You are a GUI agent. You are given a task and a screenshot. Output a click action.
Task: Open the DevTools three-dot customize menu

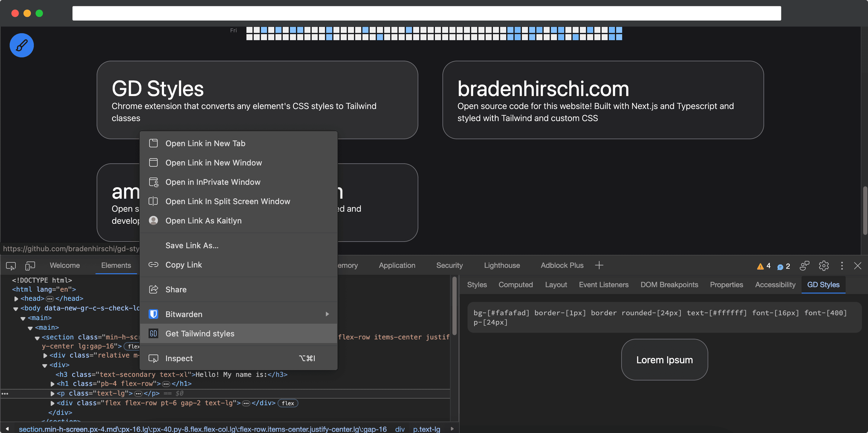842,265
